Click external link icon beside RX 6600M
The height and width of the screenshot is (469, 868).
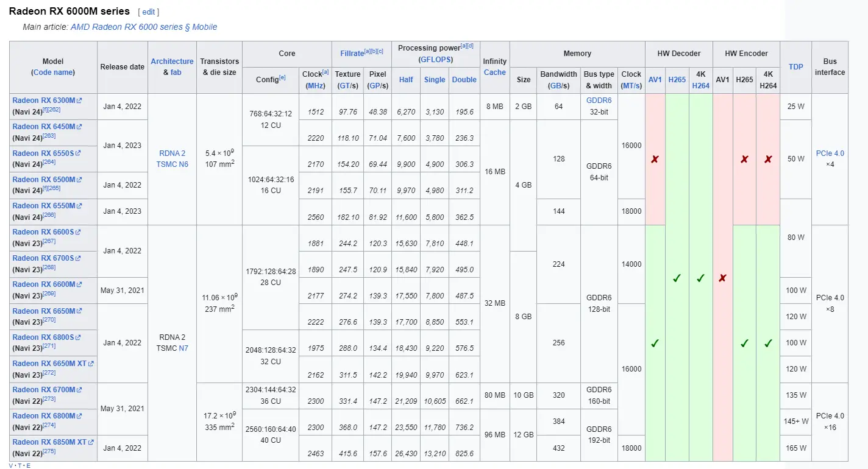pos(79,284)
